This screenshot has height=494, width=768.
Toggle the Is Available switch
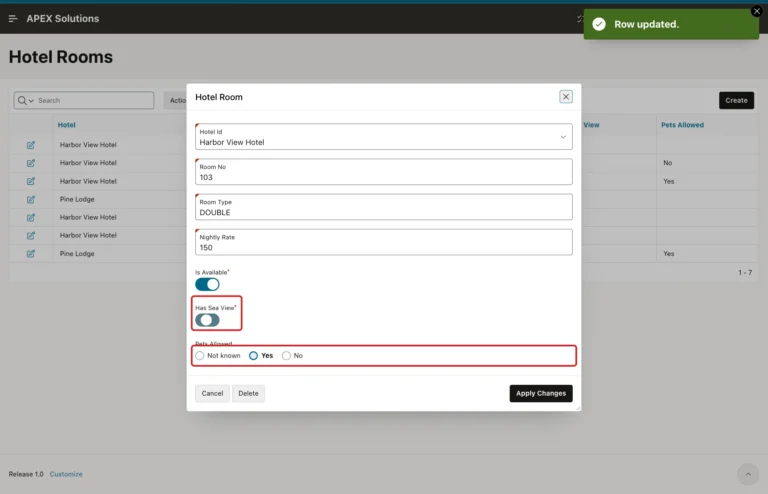point(207,284)
